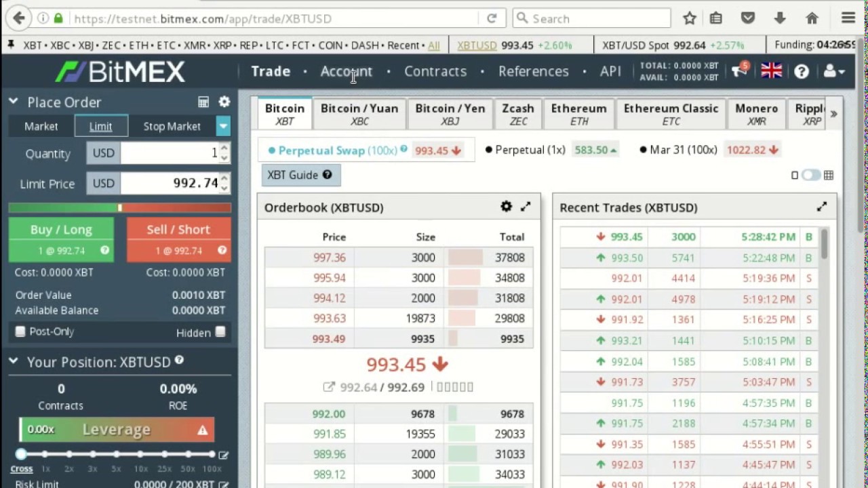Edit leverage using the pencil icon
The height and width of the screenshot is (488, 868).
coord(223,455)
